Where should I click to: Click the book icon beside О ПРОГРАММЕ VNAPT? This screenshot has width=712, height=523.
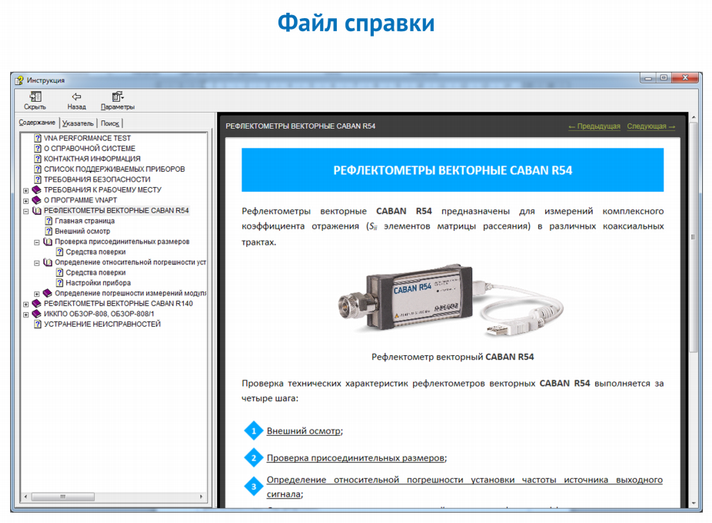(x=37, y=200)
